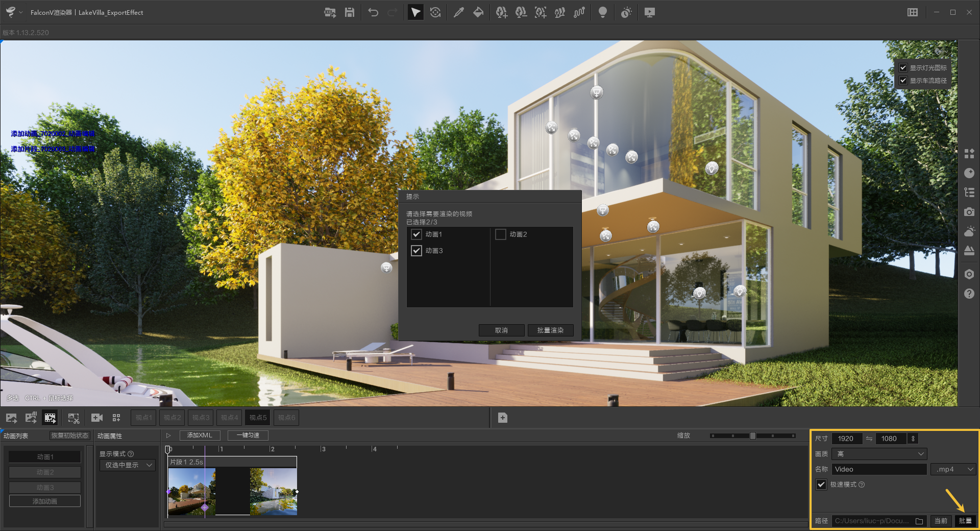
Task: Select the arrow selection tool in the toolbar
Action: click(415, 12)
